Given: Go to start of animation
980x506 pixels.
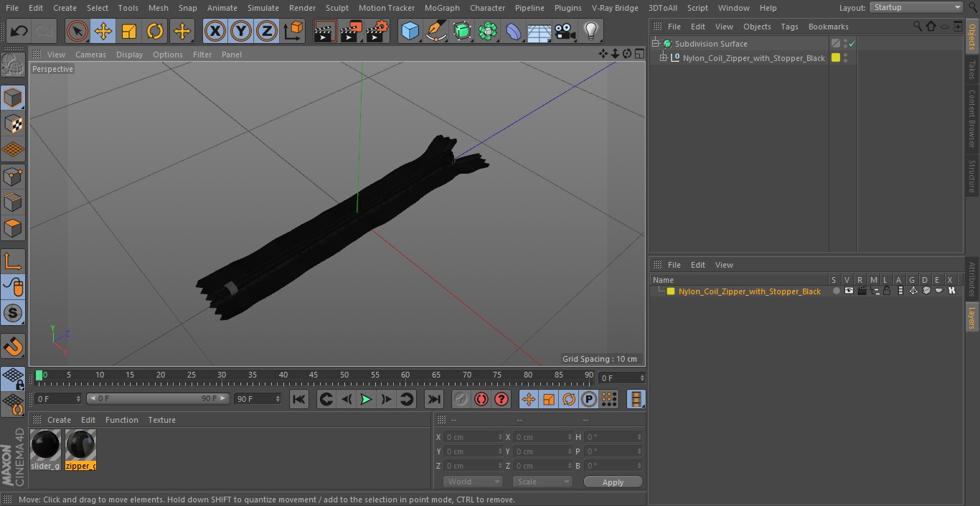Looking at the screenshot, I should [x=299, y=399].
